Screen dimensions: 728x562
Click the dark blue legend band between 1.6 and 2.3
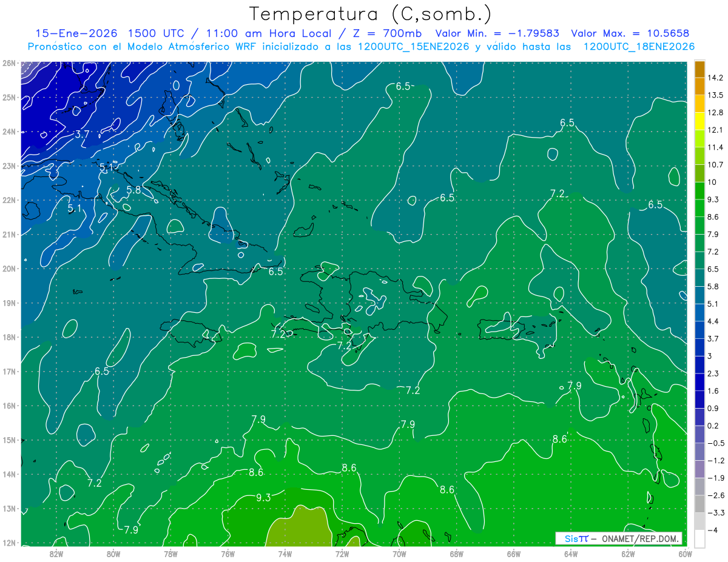pyautogui.click(x=699, y=381)
